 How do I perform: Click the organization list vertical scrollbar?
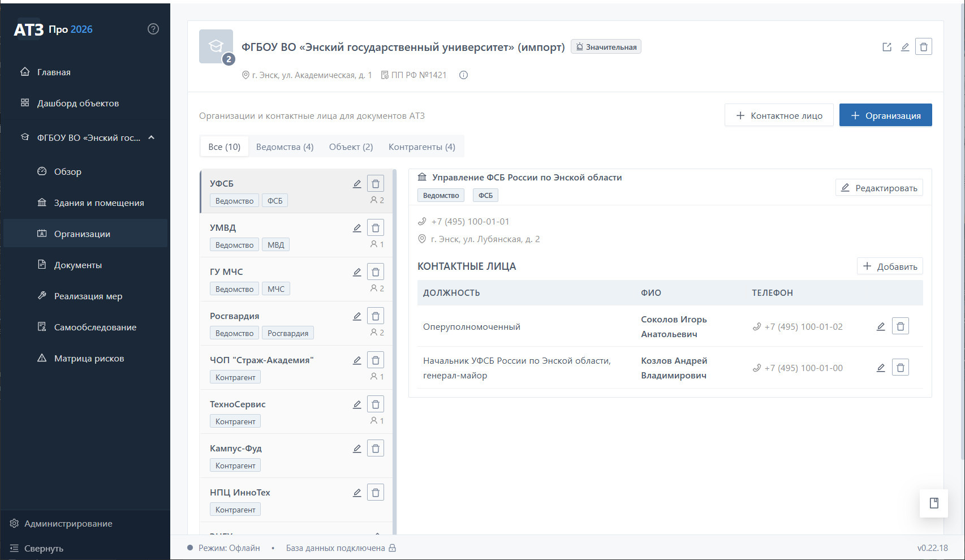[395, 351]
